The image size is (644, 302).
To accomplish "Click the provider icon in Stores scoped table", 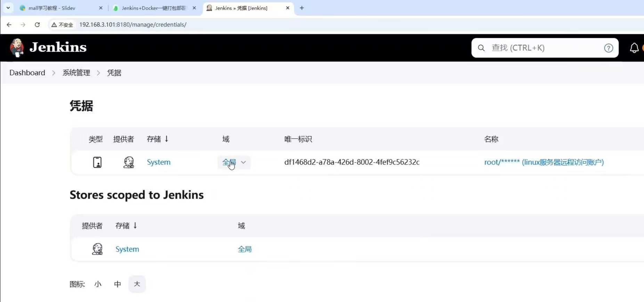I will 97,249.
